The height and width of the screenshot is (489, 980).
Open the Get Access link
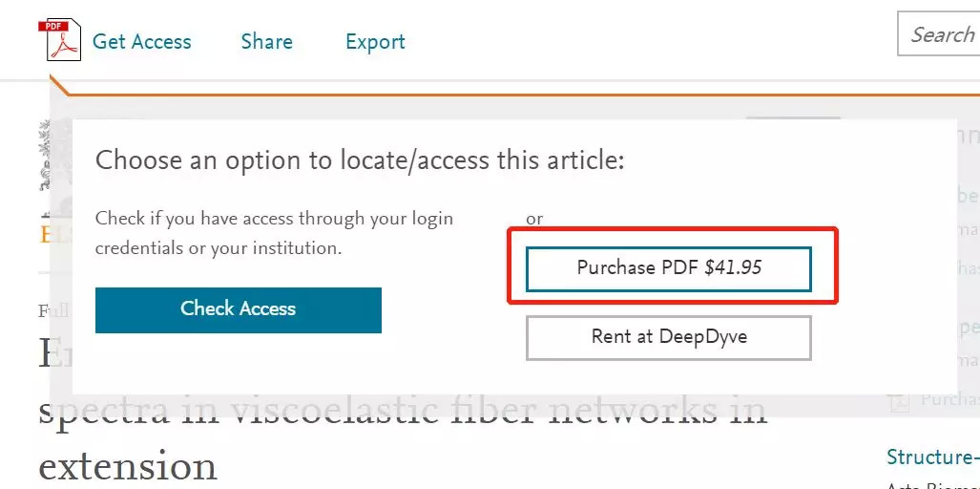[x=141, y=42]
